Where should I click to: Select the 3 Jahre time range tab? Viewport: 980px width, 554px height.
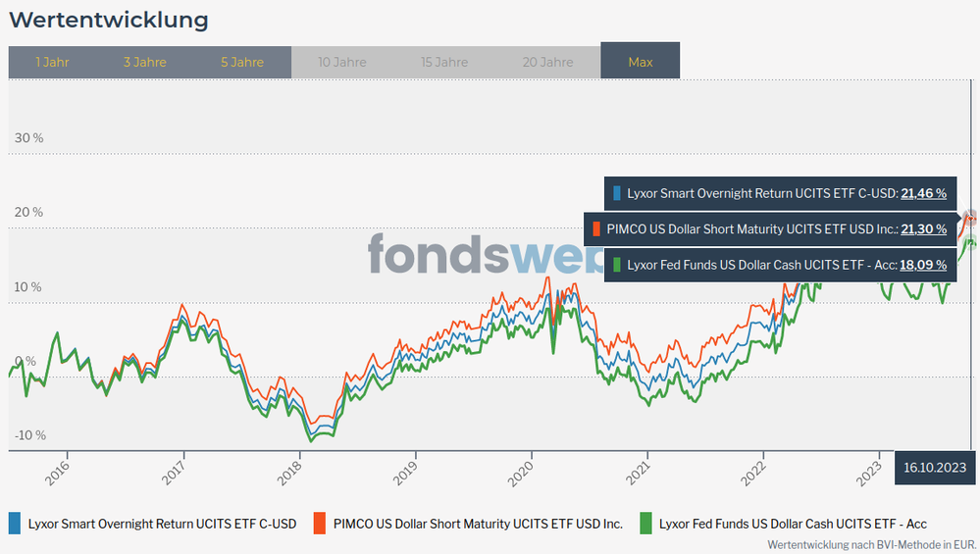point(145,62)
